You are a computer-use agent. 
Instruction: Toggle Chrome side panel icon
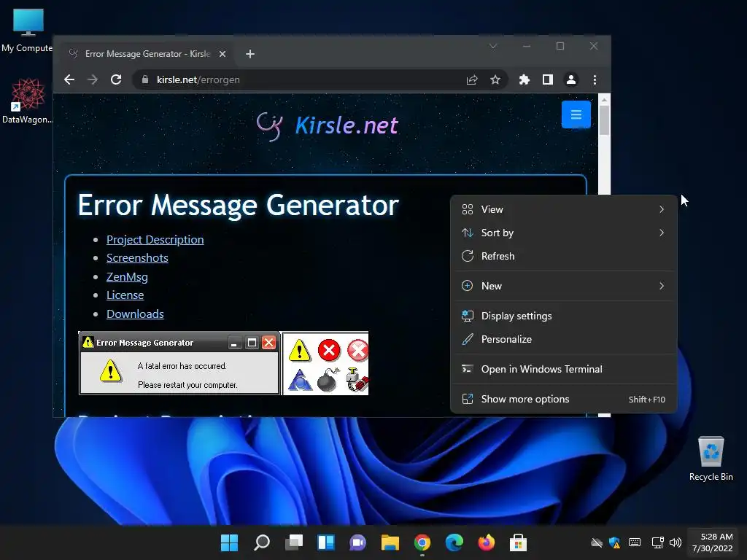click(x=548, y=79)
